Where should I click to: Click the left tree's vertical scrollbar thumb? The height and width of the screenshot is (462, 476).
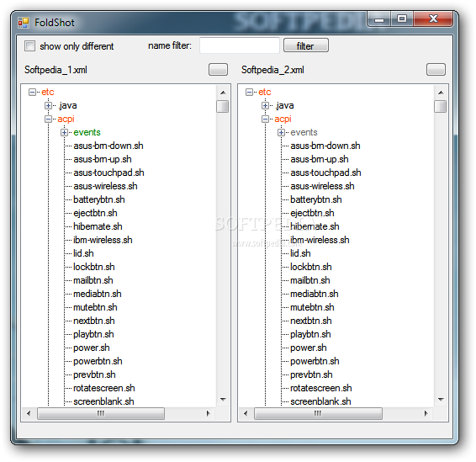[223, 106]
